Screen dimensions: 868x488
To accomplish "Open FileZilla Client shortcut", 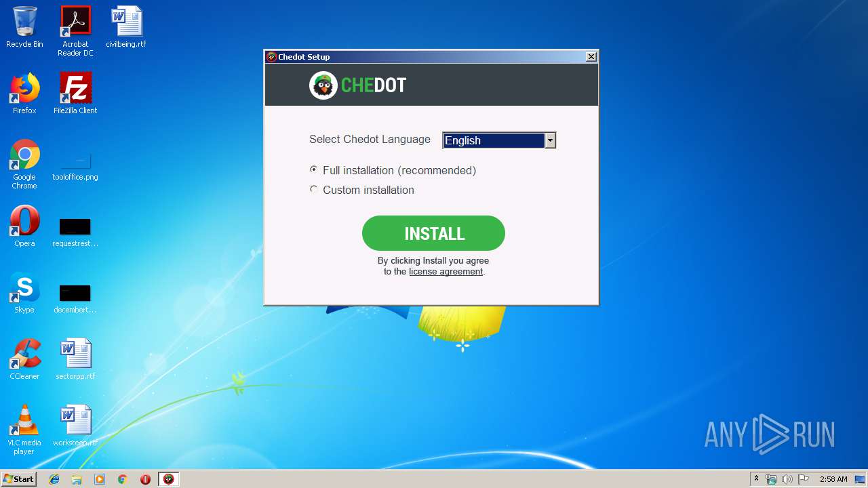I will coord(75,94).
